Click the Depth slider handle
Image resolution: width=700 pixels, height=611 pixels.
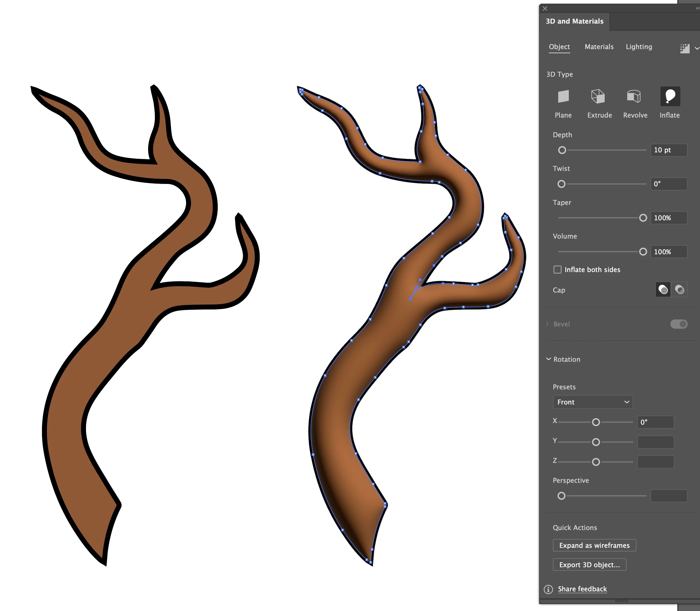562,150
